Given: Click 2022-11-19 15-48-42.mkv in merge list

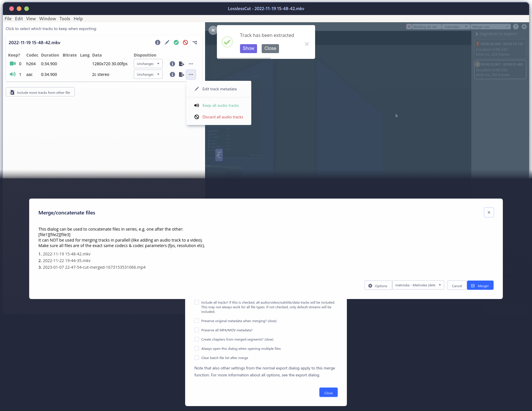Looking at the screenshot, I should tap(67, 254).
